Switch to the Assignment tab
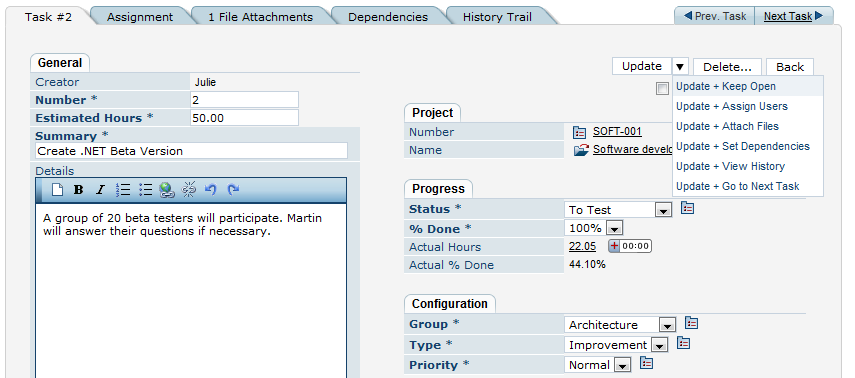This screenshot has height=378, width=855. click(x=140, y=16)
